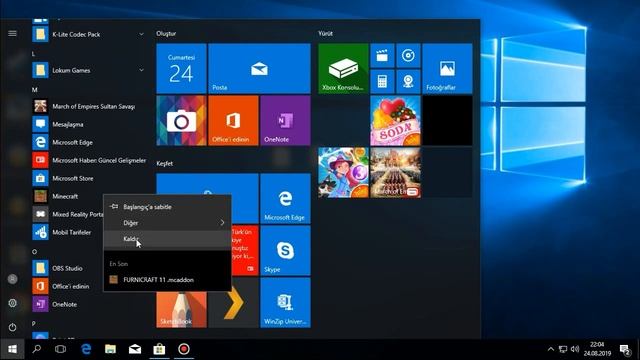Viewport: 640px width, 360px height.
Task: Open Mail from the taskbar
Action: pyautogui.click(x=135, y=349)
